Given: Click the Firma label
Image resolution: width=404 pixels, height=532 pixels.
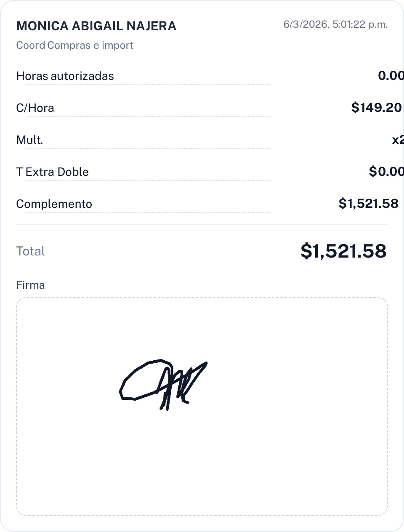Looking at the screenshot, I should point(30,285).
